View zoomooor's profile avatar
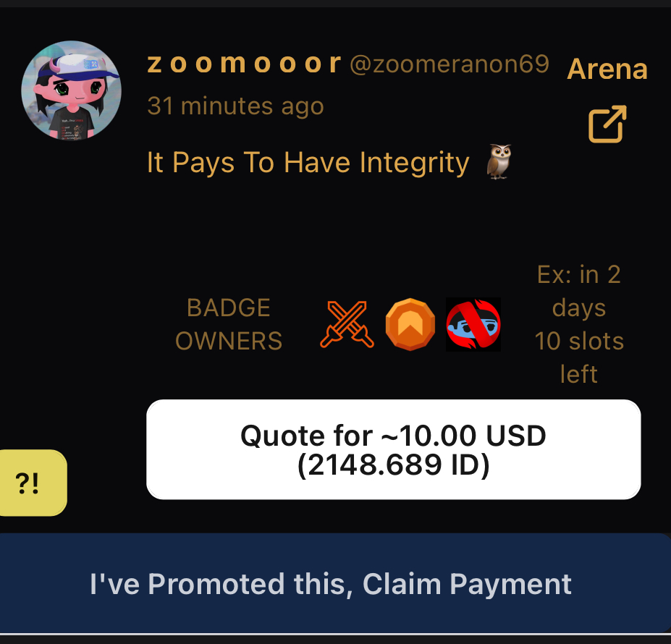This screenshot has height=644, width=671. [72, 90]
